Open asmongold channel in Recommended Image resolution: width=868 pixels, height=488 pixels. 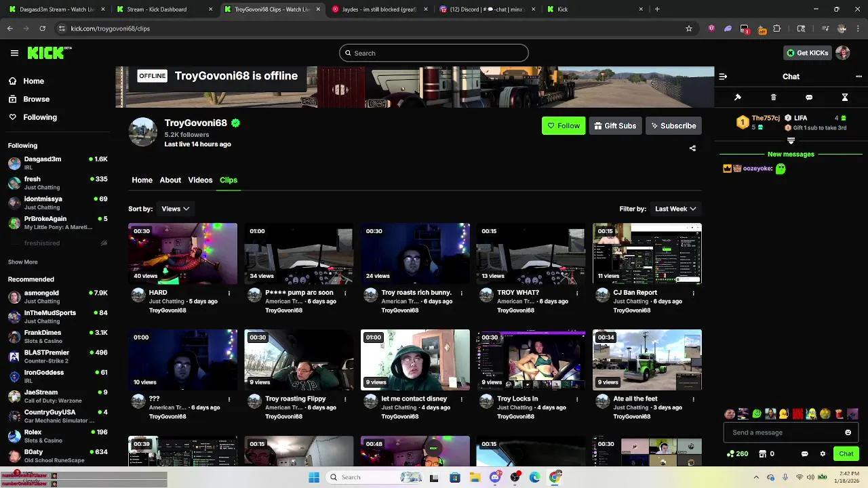58,297
